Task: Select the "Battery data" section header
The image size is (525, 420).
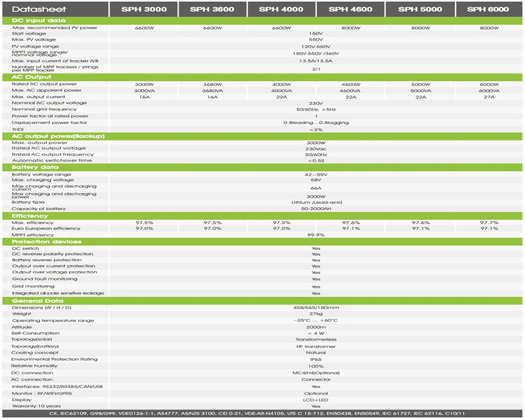Action: click(x=262, y=167)
